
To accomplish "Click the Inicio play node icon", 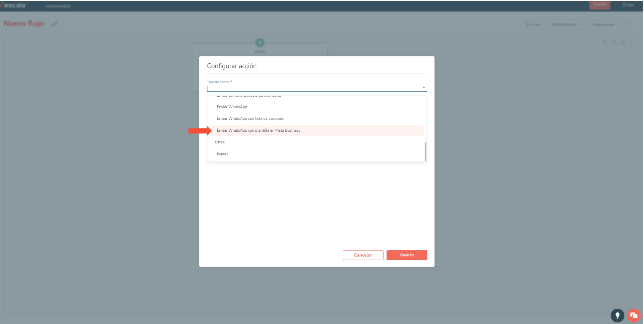I will click(x=260, y=43).
